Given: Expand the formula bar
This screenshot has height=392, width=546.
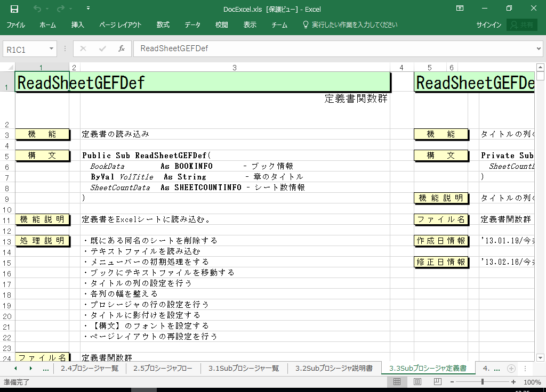Looking at the screenshot, I should click(x=538, y=48).
